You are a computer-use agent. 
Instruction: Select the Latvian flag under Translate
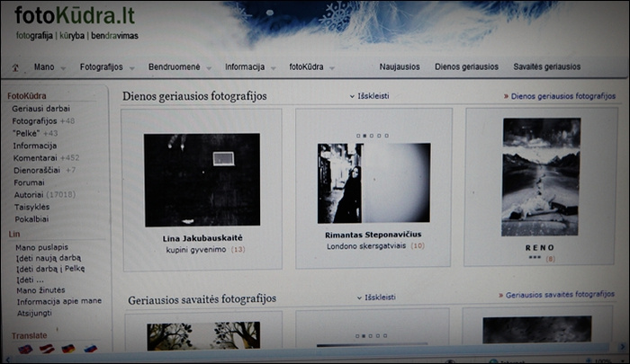(x=46, y=348)
